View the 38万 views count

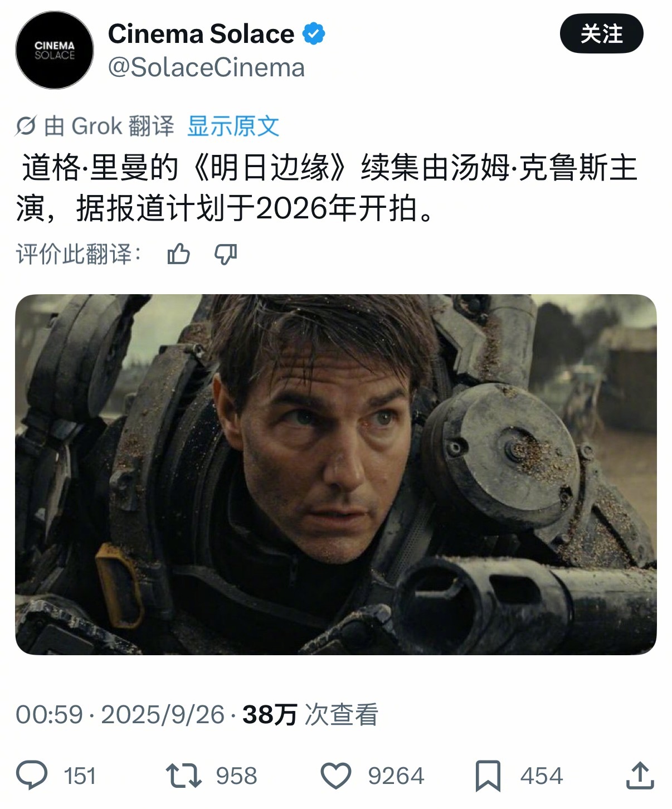tap(310, 714)
